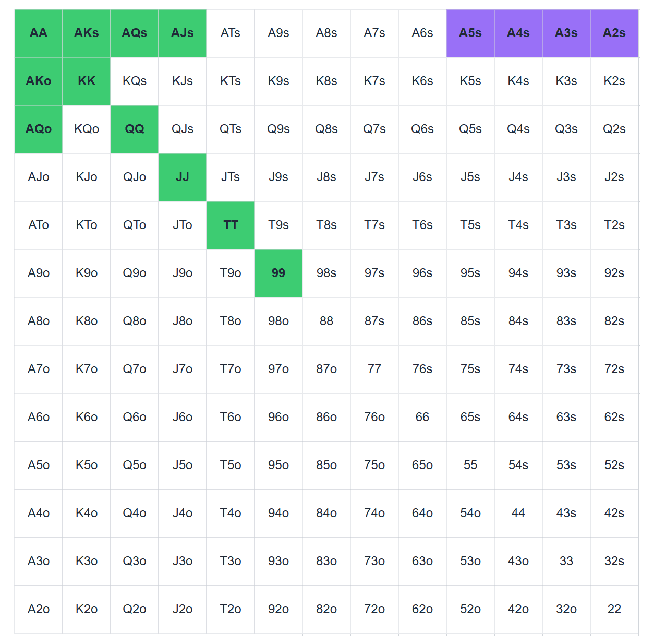
Task: Click the 32o hand cell
Action: click(x=566, y=609)
